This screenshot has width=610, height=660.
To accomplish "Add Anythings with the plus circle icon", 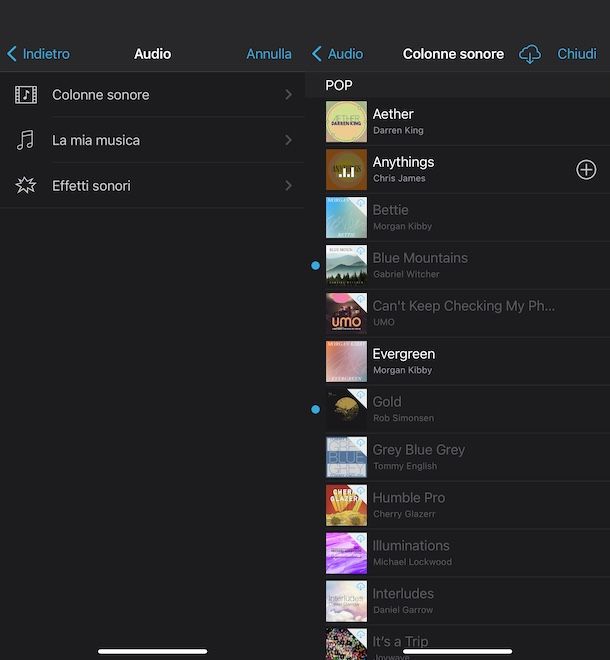I will (586, 170).
